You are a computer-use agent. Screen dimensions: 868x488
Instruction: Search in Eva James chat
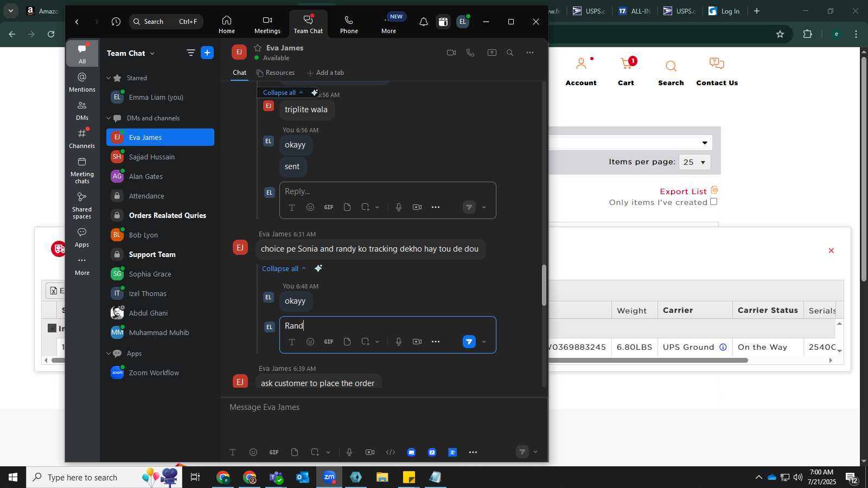click(x=510, y=53)
